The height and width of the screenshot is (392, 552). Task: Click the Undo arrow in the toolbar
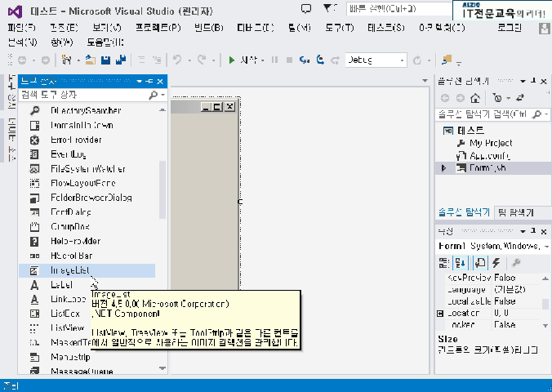(x=177, y=60)
